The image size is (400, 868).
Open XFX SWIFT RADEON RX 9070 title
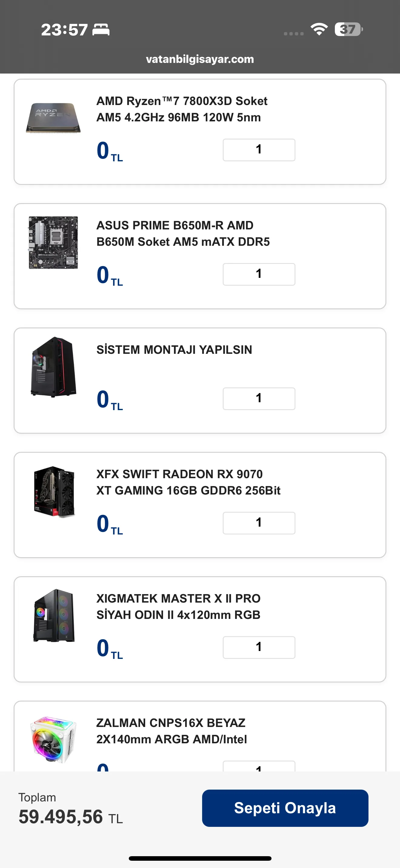point(188,482)
